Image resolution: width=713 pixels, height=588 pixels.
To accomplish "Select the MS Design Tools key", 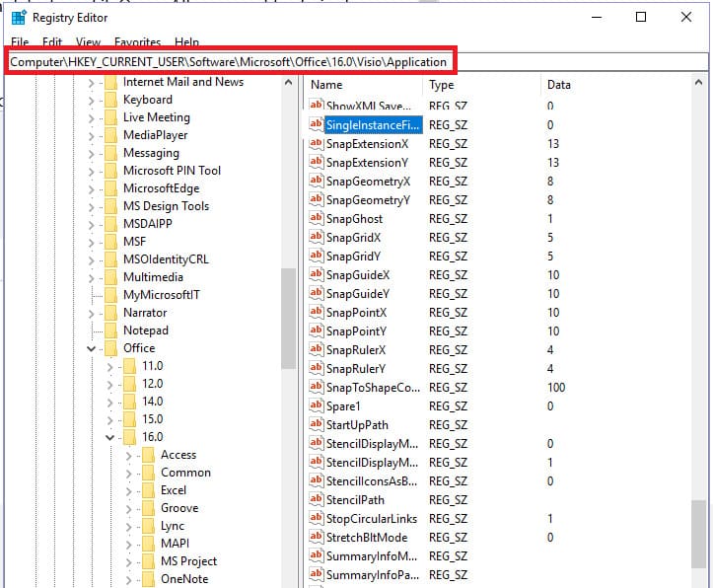I will pos(166,206).
